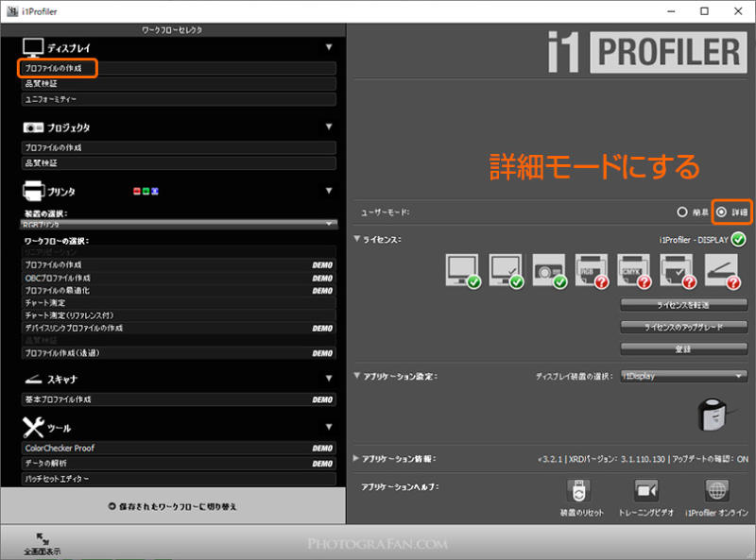Click the blue printer status indicator icon

point(155,192)
